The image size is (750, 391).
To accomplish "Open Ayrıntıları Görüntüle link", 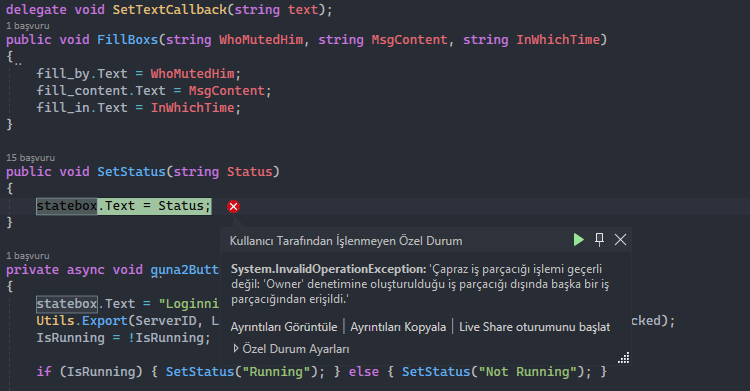I will pyautogui.click(x=284, y=327).
